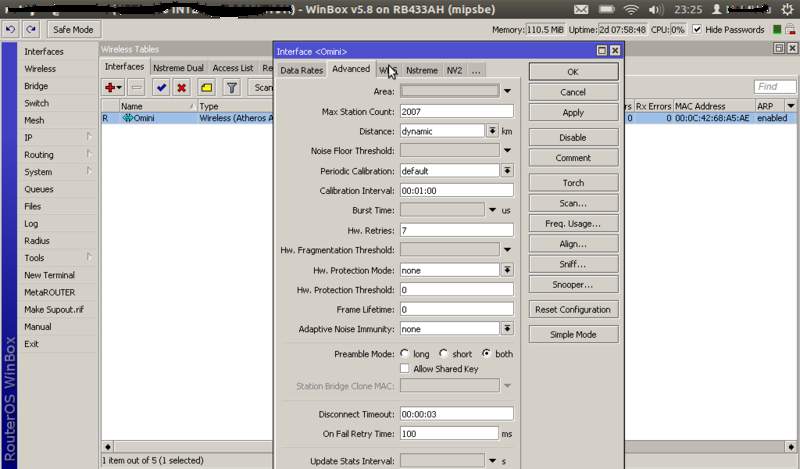Click the Wireless Tables restore window icon
800x469 pixels.
pos(779,48)
